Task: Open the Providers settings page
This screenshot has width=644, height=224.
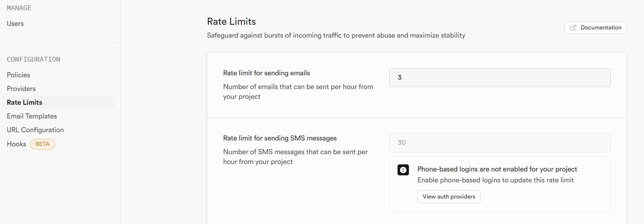Action: 21,89
